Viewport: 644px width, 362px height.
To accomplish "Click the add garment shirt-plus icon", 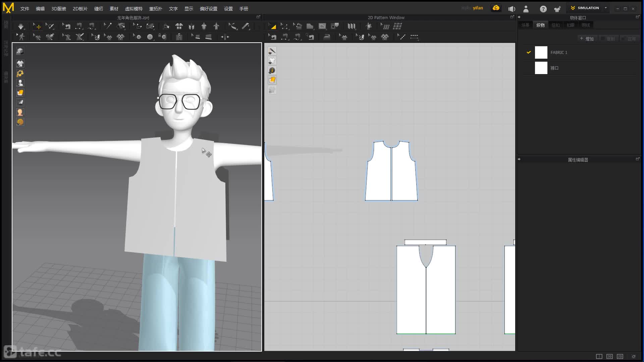I will click(557, 9).
